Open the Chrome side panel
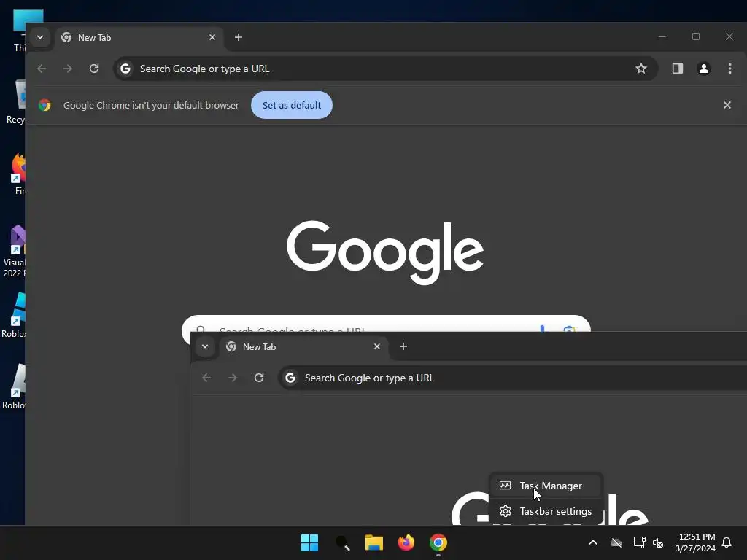Screen dimensions: 747x560 click(678, 69)
